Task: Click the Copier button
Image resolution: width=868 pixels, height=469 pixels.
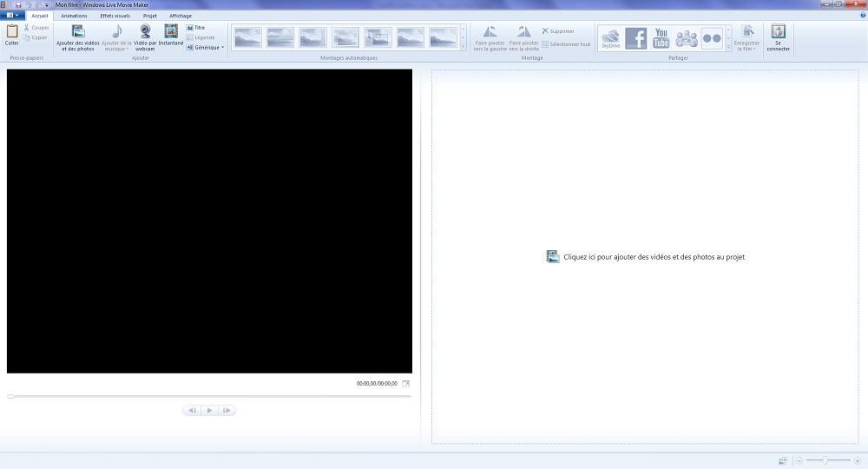Action: 36,37
